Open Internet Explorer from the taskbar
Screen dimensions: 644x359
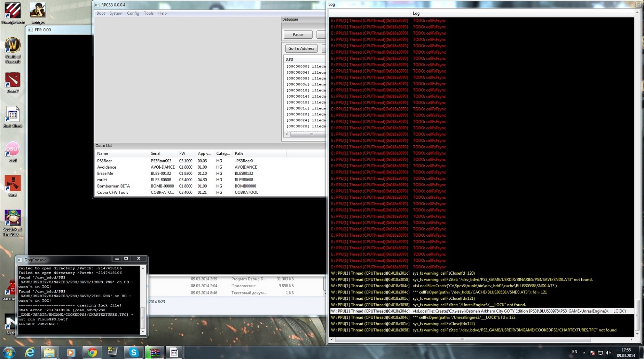[30, 352]
